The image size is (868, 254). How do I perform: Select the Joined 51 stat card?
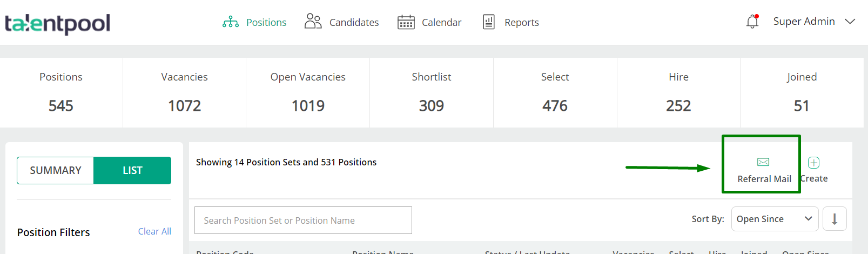coord(802,92)
